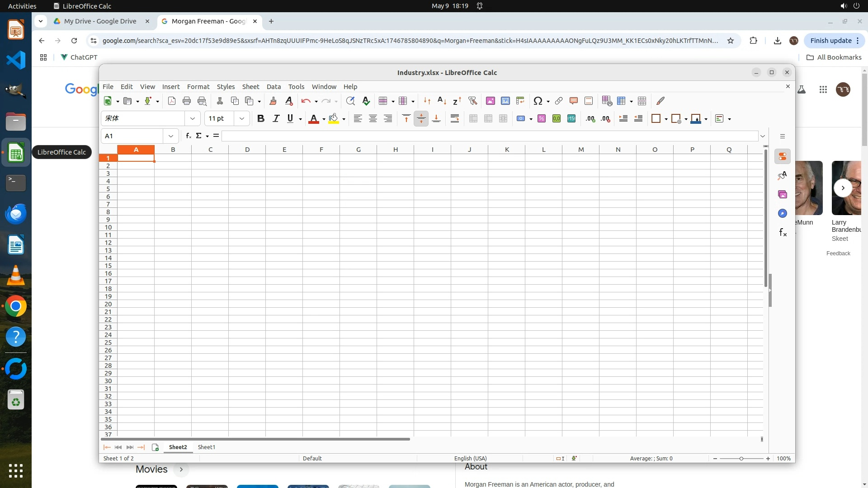
Task: Click the Insert Image icon
Action: [490, 101]
